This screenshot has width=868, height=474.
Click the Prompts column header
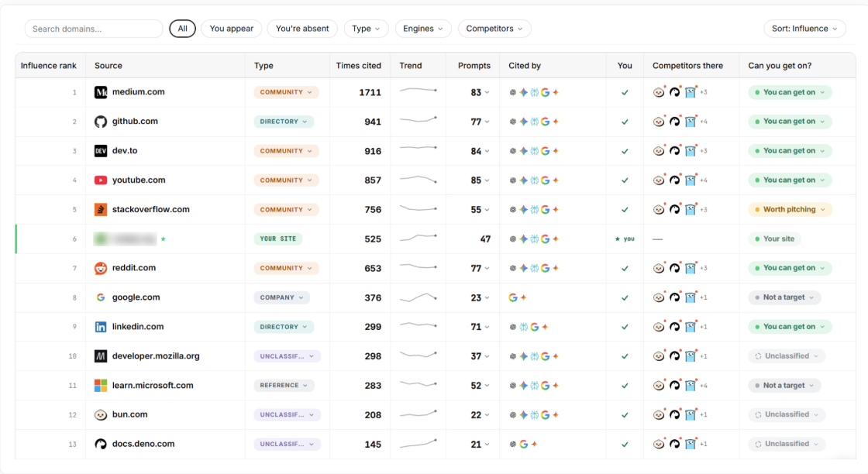[x=474, y=65]
